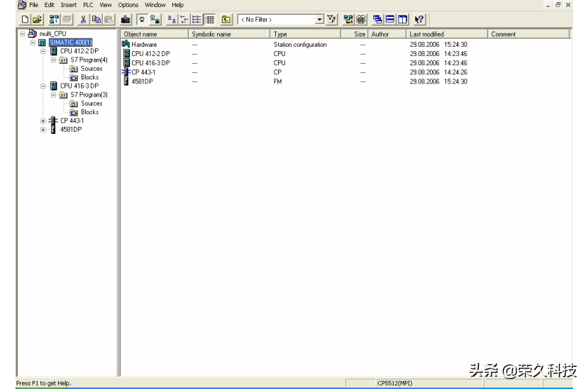Image resolution: width=588 pixels, height=389 pixels.
Task: Switch to Details view mode
Action: (210, 20)
